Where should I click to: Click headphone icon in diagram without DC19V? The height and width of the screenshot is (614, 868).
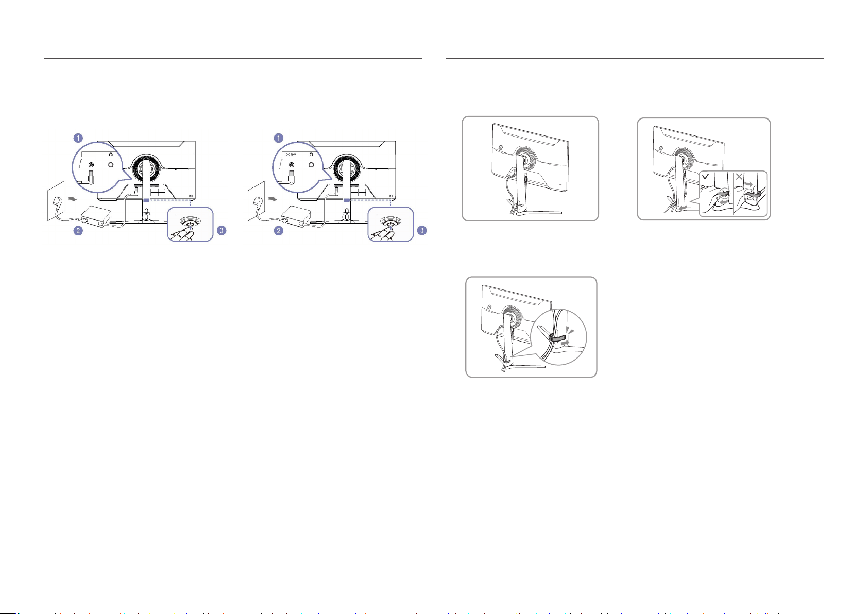click(110, 154)
